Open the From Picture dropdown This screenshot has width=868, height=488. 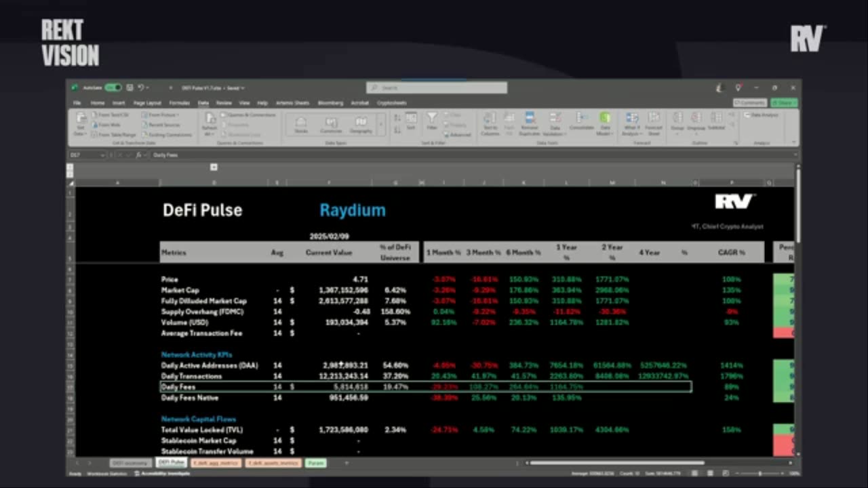coord(160,115)
